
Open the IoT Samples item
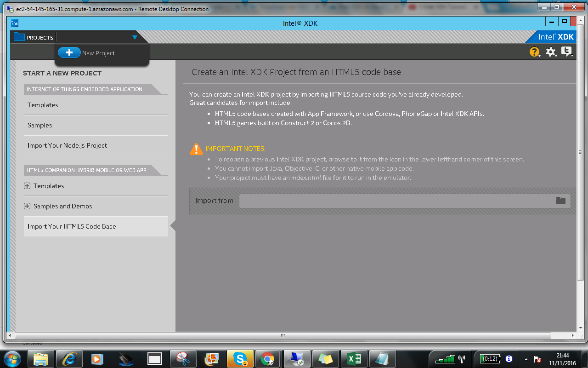[x=40, y=125]
